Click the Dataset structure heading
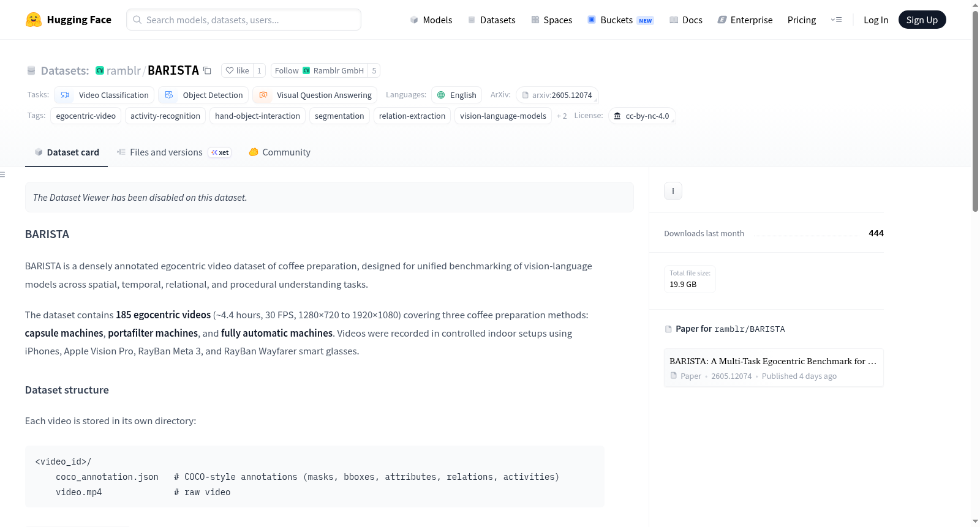Screen dimensions: 980x527 tap(67, 390)
